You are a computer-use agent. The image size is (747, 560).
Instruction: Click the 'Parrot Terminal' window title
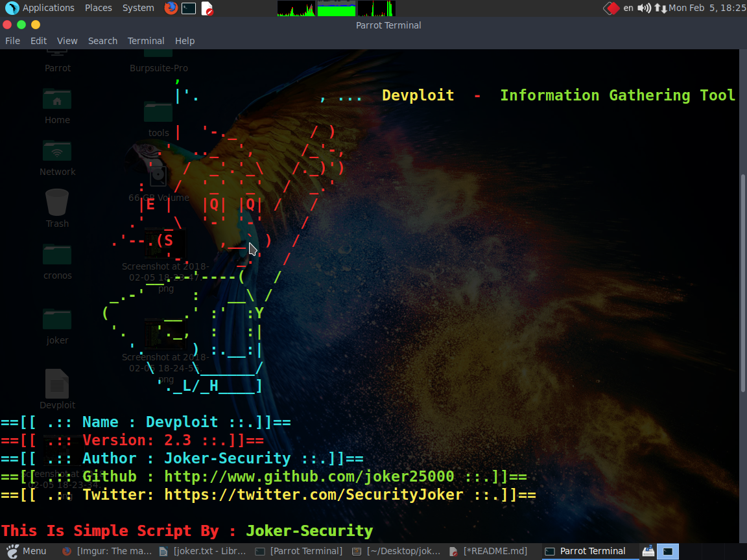[388, 25]
